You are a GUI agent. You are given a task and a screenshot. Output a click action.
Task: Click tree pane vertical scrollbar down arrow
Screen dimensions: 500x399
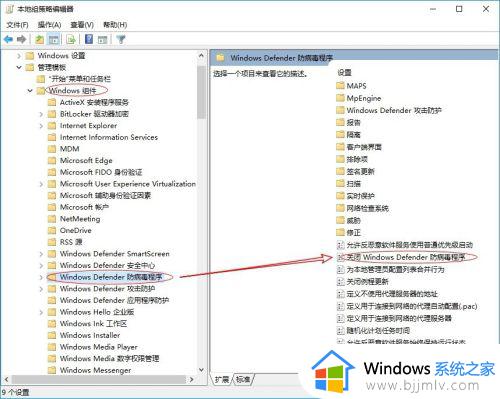tap(201, 370)
